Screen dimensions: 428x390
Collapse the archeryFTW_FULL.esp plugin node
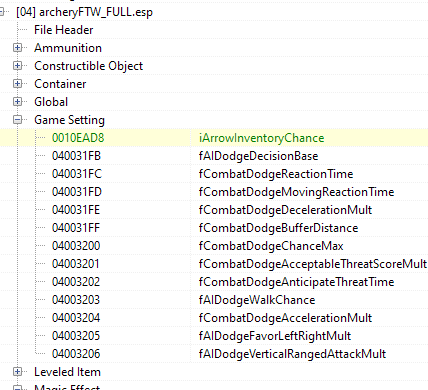1,12
